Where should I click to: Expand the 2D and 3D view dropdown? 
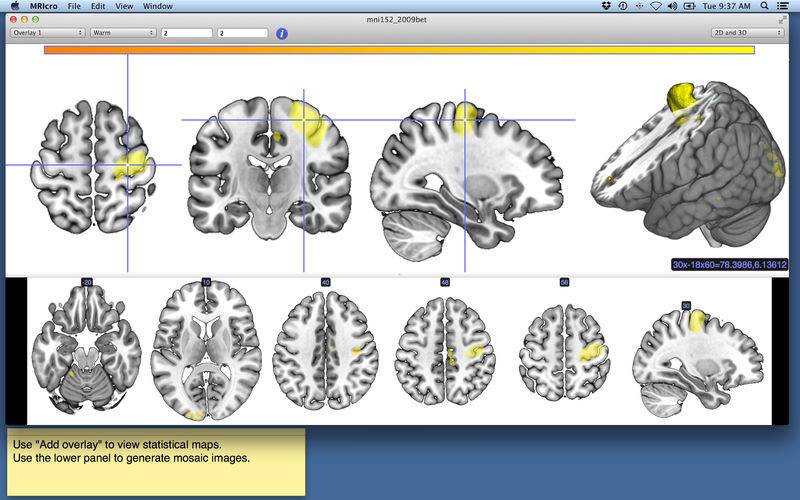tap(747, 33)
